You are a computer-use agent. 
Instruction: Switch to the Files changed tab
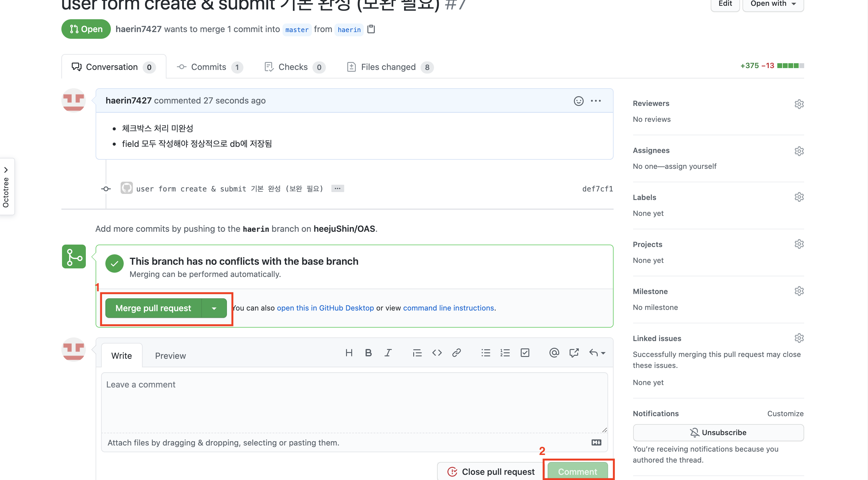click(388, 67)
